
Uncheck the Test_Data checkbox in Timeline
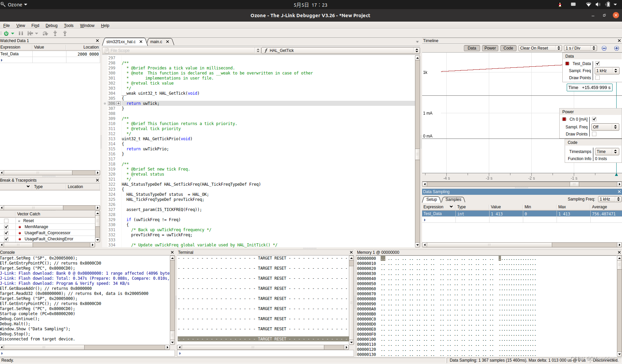[597, 63]
